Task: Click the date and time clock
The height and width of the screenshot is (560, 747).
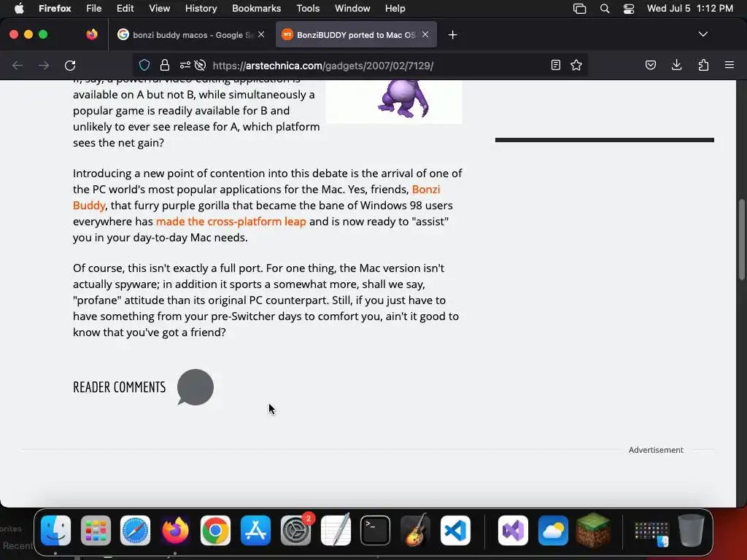Action: coord(690,9)
